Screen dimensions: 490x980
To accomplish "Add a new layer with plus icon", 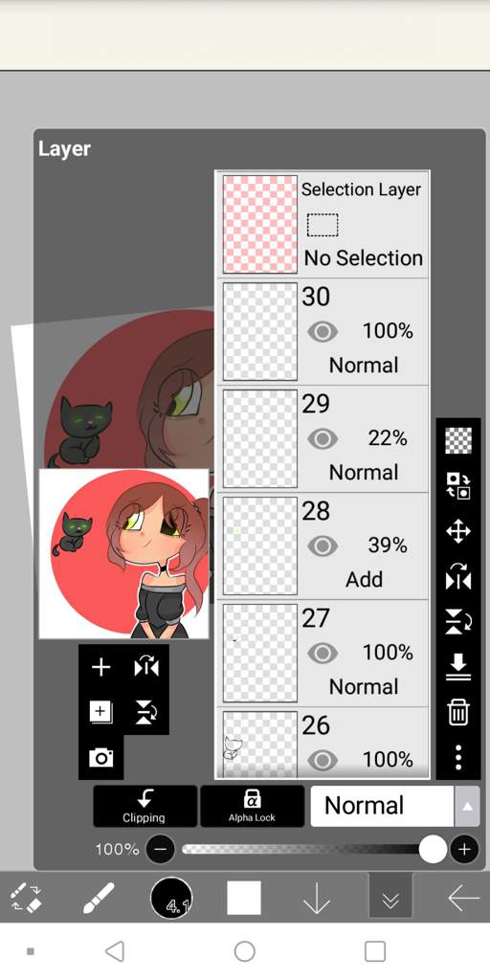I will tap(100, 667).
